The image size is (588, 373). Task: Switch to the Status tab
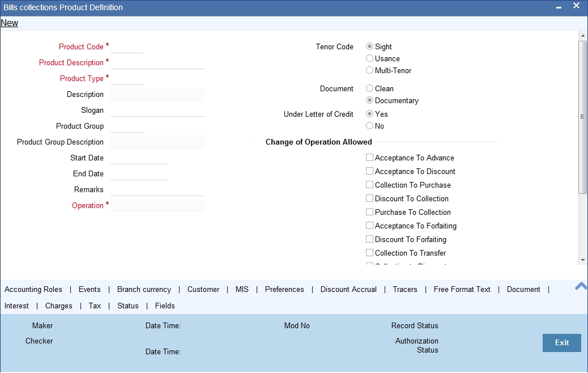(x=128, y=306)
